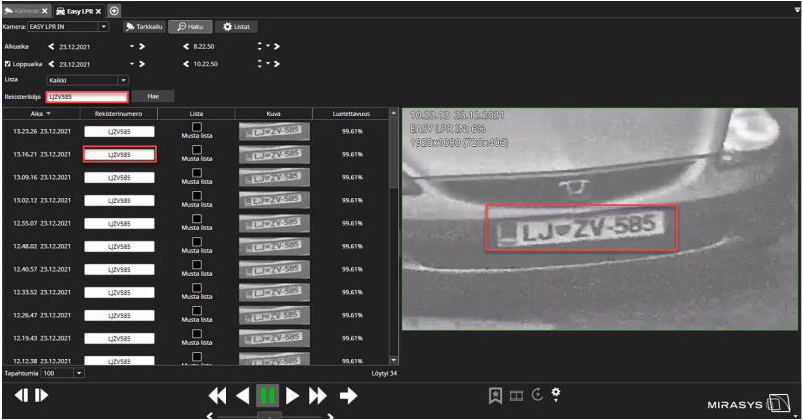Tick Musta lista checkbox for 13.23.26 row

196,125
